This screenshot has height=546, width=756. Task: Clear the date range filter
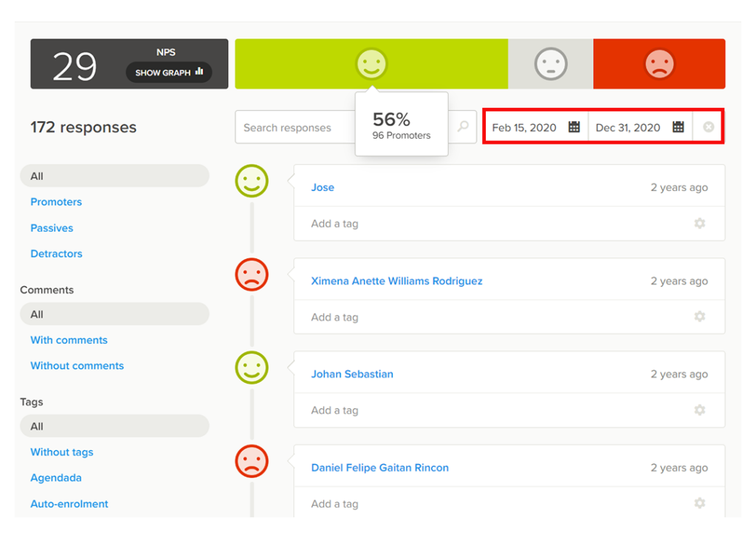[x=709, y=127]
